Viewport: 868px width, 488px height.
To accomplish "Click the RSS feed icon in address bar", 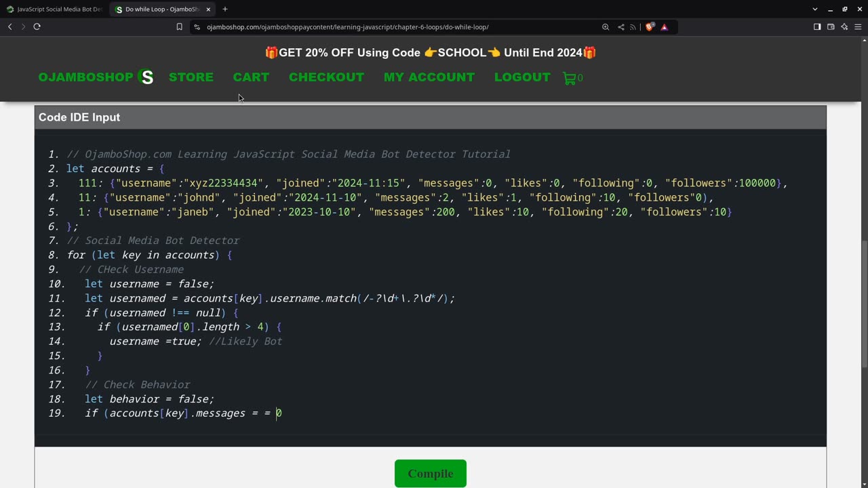I will [x=633, y=27].
